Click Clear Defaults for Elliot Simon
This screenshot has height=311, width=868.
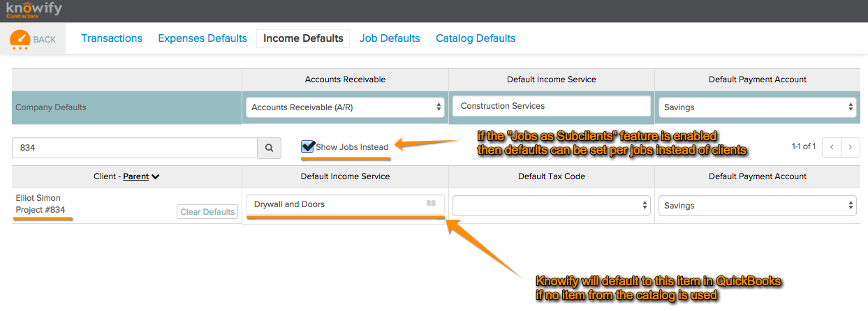[207, 211]
